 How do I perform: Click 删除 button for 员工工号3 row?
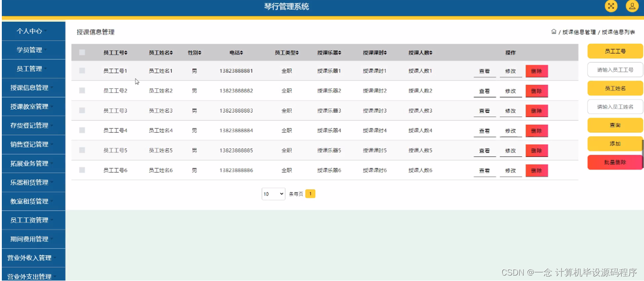tap(537, 110)
